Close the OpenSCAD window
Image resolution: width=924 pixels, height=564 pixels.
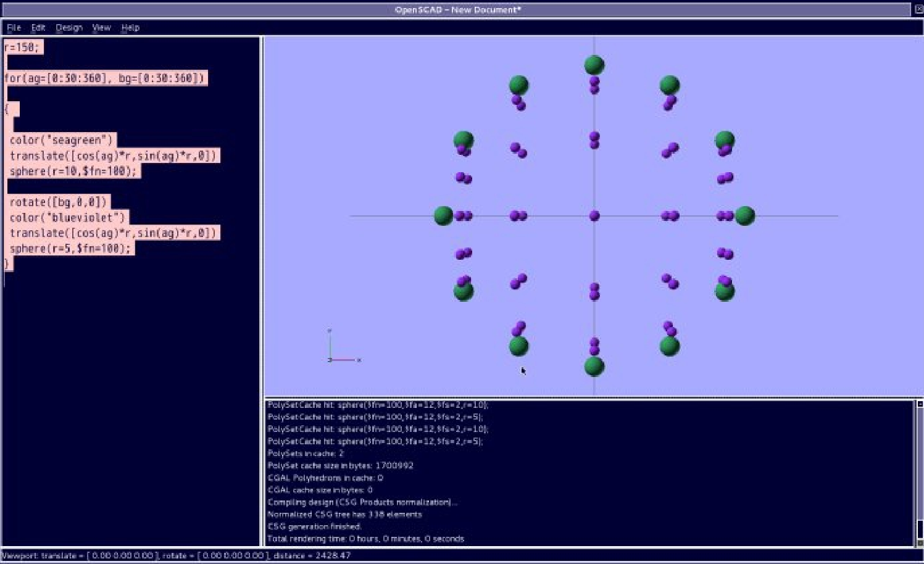click(918, 9)
